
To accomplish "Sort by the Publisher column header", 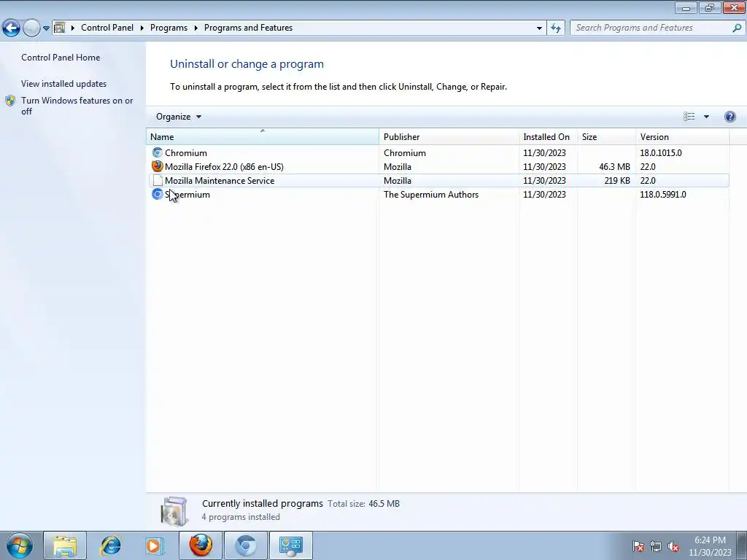I will click(x=449, y=136).
